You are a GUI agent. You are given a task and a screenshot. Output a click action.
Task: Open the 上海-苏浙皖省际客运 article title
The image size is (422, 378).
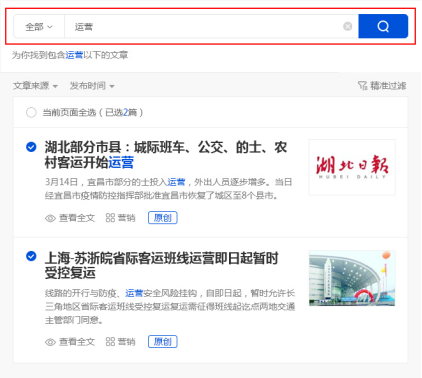[161, 265]
